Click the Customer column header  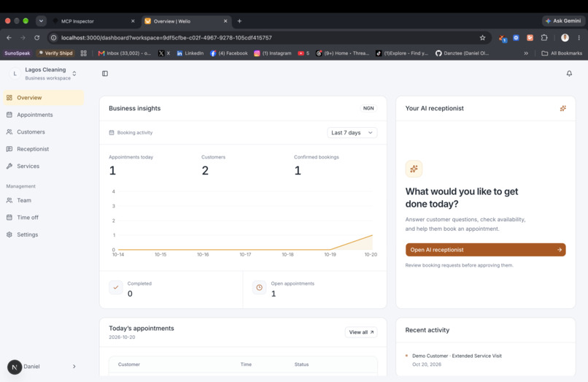(x=129, y=364)
